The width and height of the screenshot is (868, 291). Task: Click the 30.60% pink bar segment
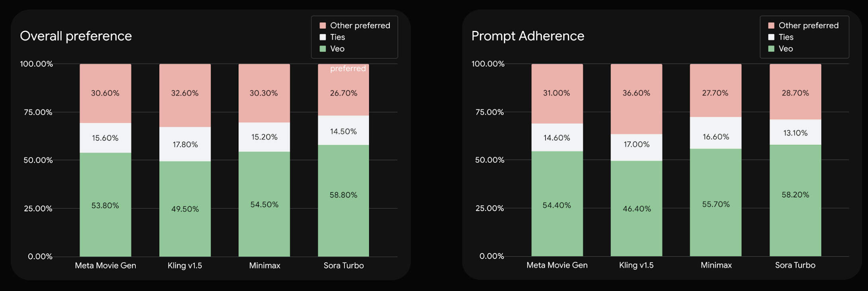(105, 93)
